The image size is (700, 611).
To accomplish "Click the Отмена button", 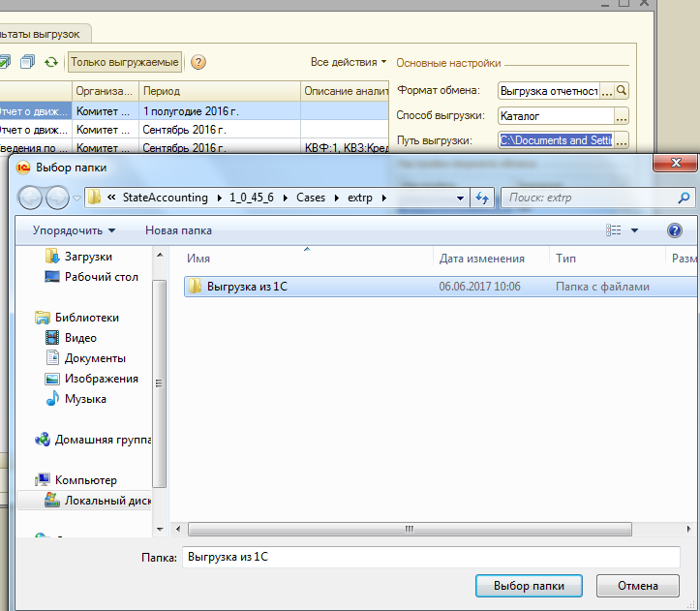I will tap(638, 586).
